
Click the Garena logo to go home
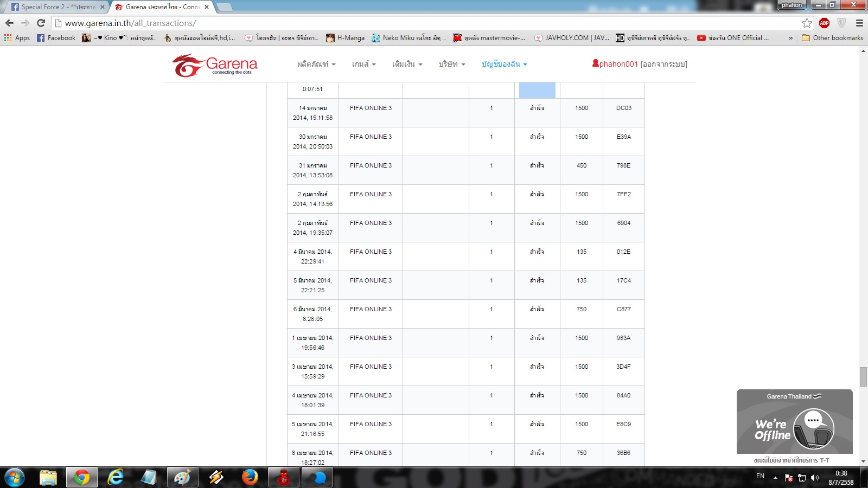coord(215,65)
